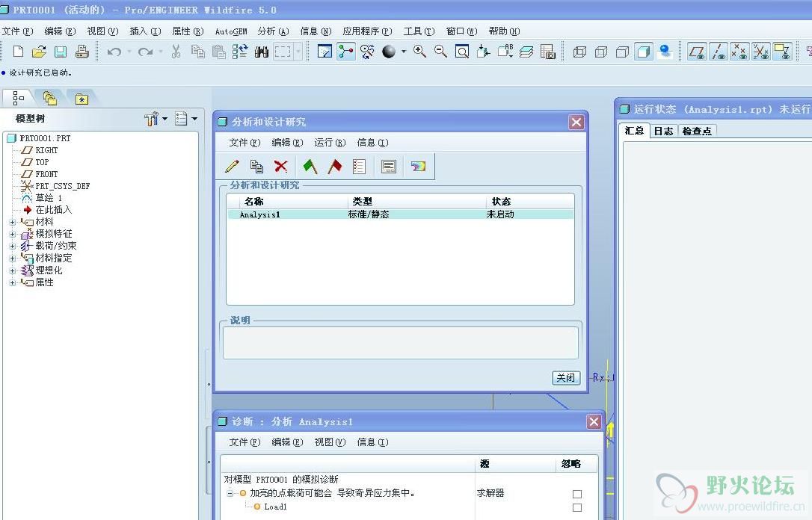Click the pencil Edit study icon
This screenshot has width=812, height=520.
232,166
